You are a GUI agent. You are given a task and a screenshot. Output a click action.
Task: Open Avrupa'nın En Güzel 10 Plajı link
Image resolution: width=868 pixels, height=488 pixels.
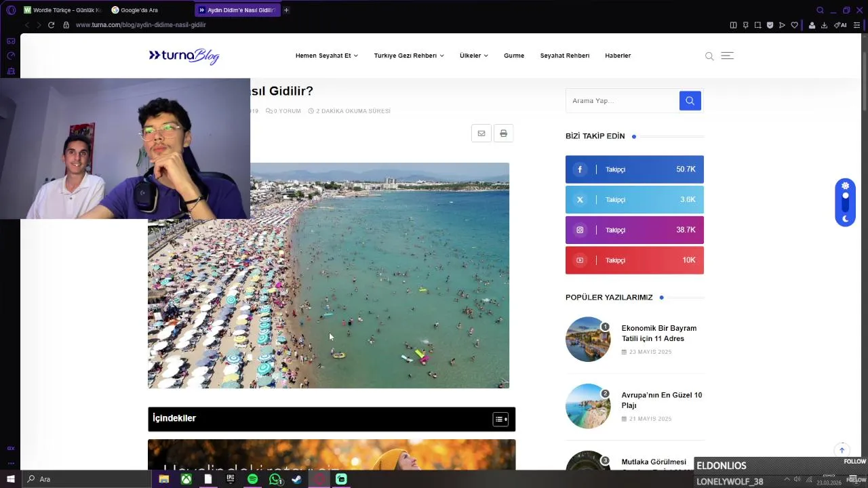[662, 400]
